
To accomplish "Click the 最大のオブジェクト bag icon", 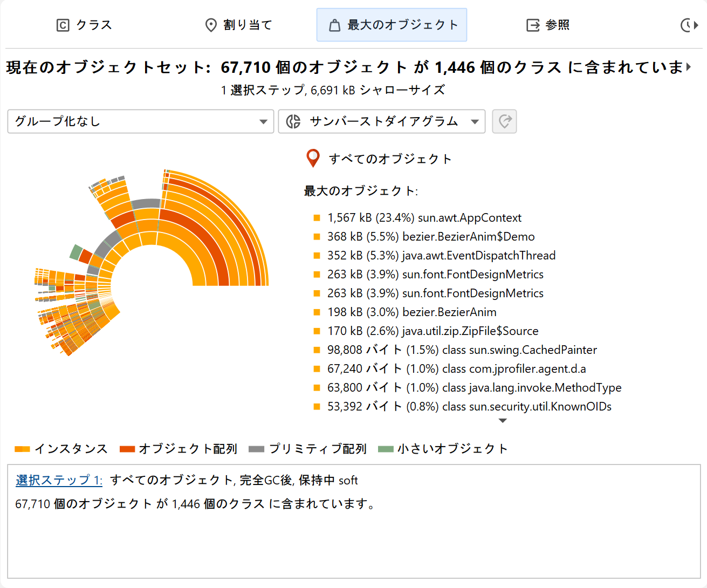I will (334, 25).
